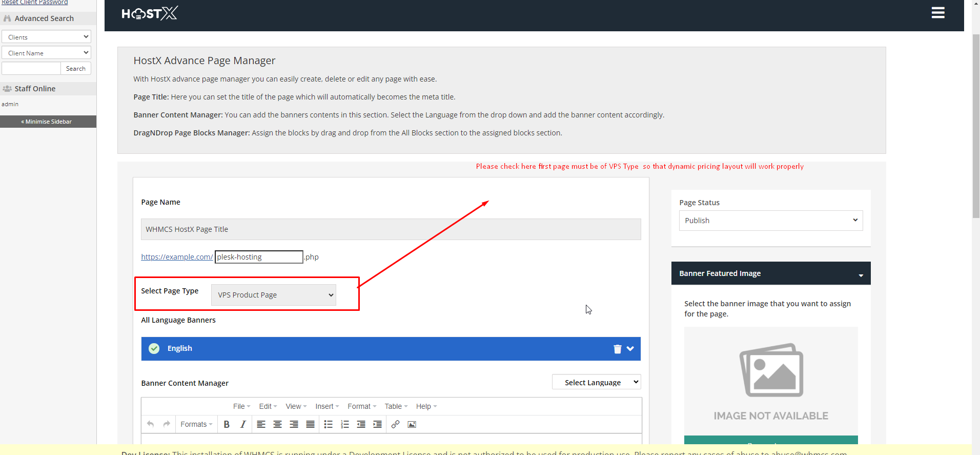Insert a bulleted list

(329, 424)
